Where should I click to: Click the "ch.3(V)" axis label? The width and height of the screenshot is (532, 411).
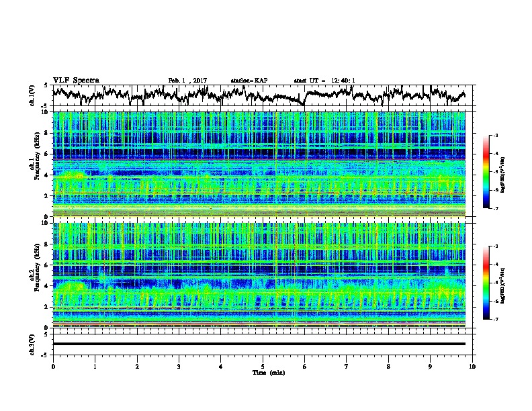tap(32, 345)
